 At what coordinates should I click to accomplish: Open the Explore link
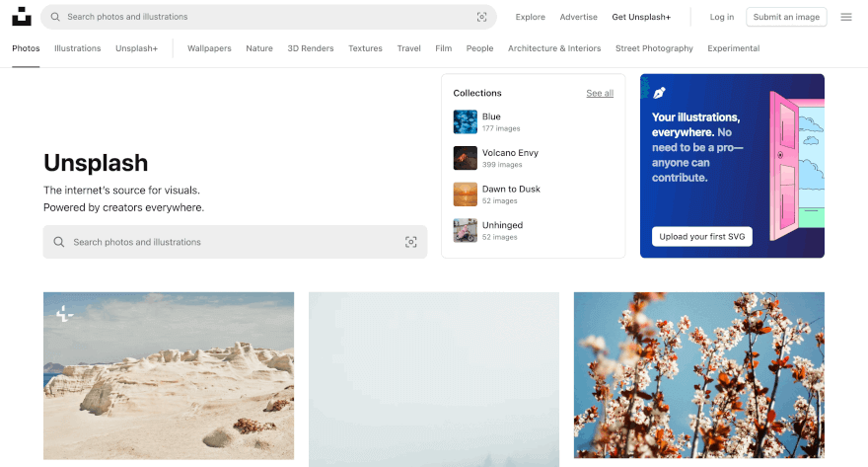(x=531, y=17)
